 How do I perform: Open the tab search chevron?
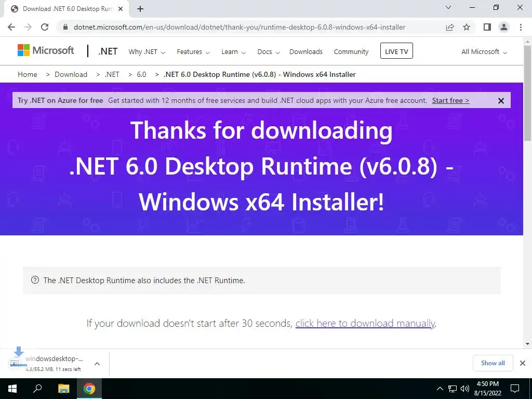coord(448,7)
